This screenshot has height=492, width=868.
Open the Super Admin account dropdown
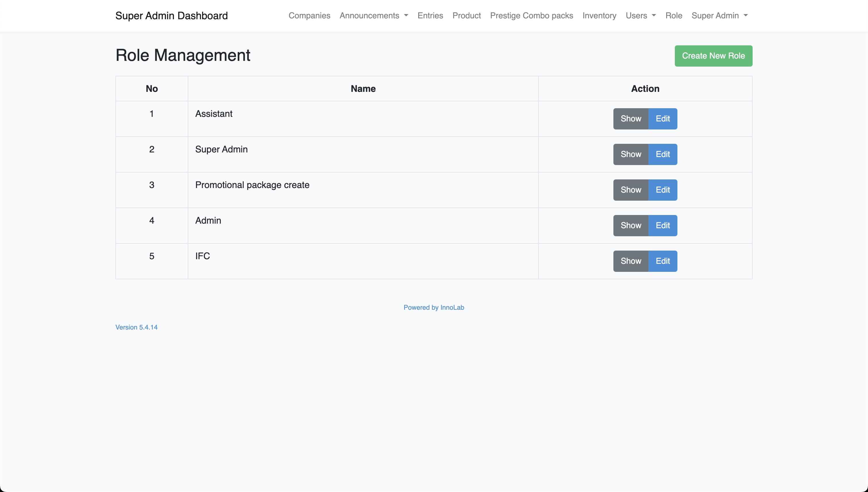click(x=719, y=16)
